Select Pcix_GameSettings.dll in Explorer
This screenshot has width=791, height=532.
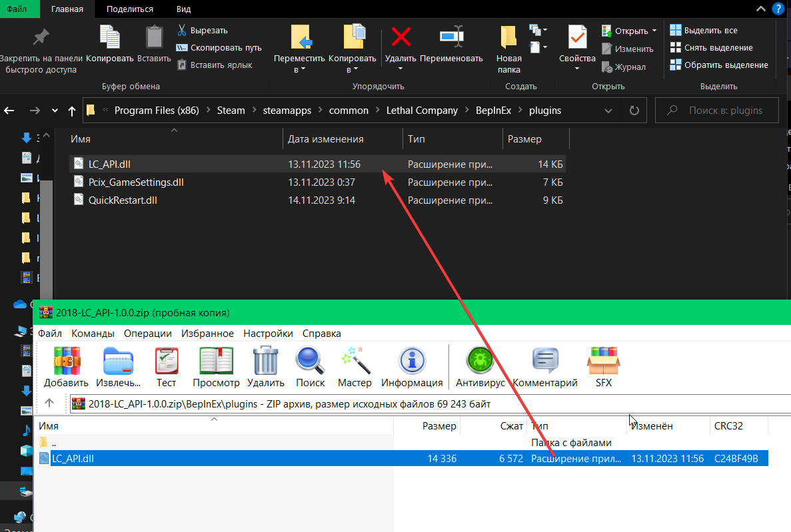pos(317,182)
